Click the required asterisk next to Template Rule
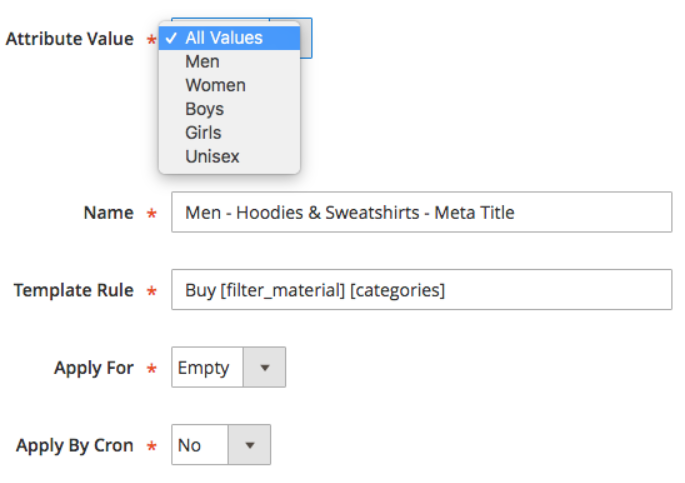The height and width of the screenshot is (483, 685). (x=152, y=292)
